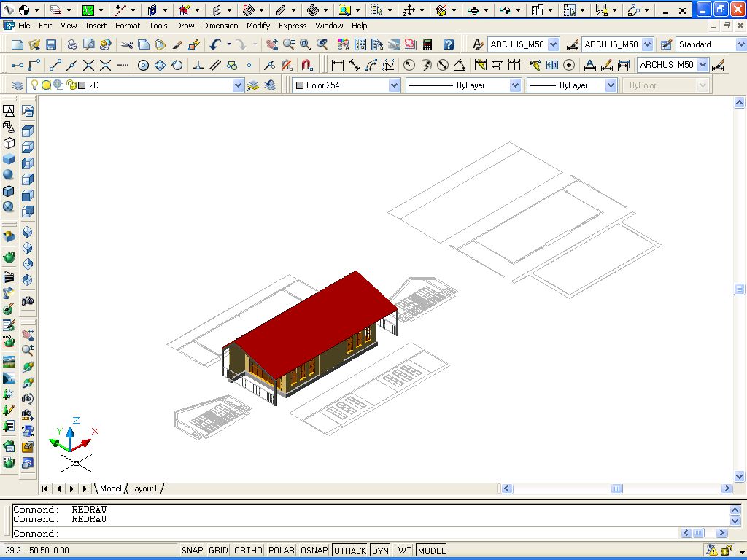Screen dimensions: 747x560
Task: Select the Snap to Perpendicular icon
Action: (198, 65)
